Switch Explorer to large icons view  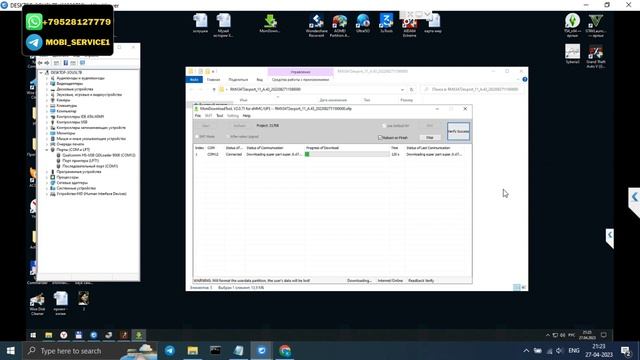pos(524,288)
